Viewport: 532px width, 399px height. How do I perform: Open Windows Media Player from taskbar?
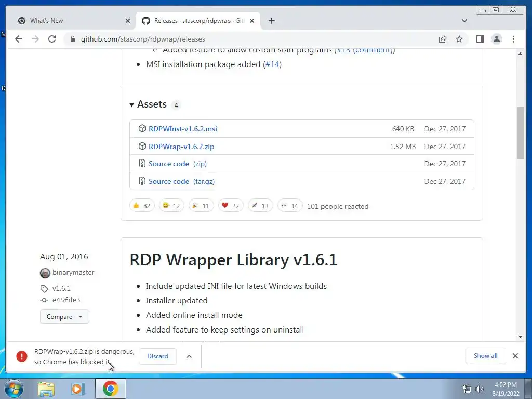78,389
